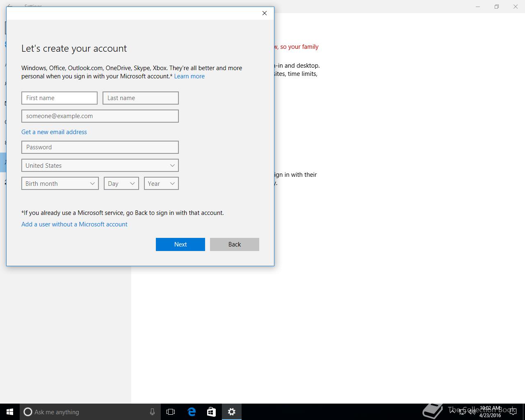The width and height of the screenshot is (525, 420).
Task: Click the taskbar clock showing 4/23/2016
Action: click(490, 412)
